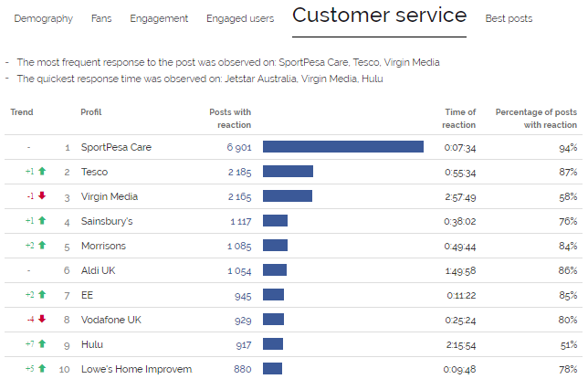Click the green trend arrow for Morrisons

42,245
